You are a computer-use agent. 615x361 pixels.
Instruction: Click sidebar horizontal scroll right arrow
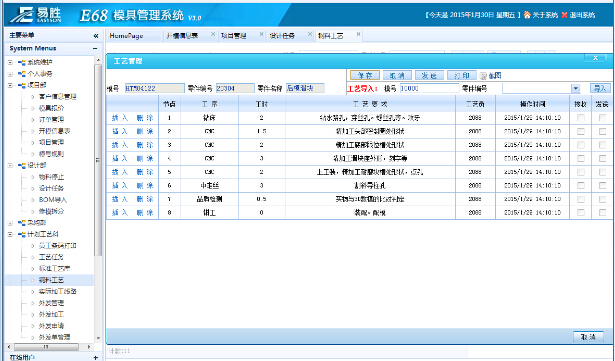click(x=89, y=347)
